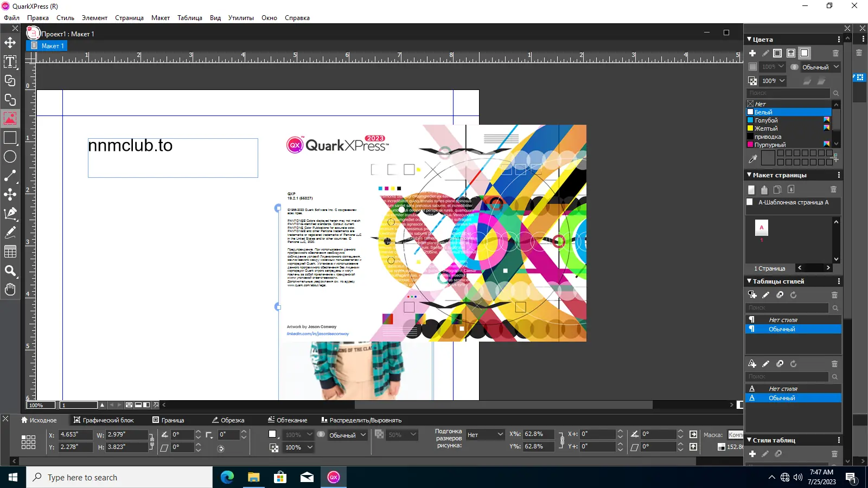Select the Picture Content tool

point(10,119)
